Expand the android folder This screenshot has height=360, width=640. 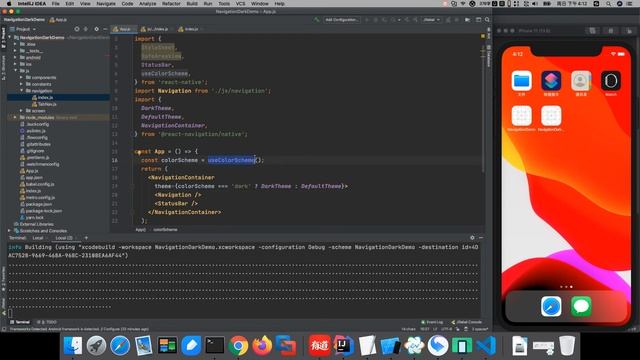click(16, 58)
